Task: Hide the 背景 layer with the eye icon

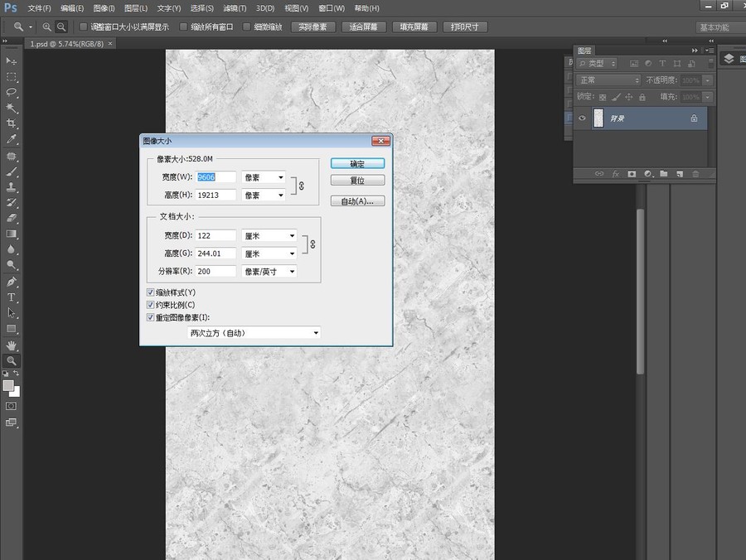Action: (582, 118)
